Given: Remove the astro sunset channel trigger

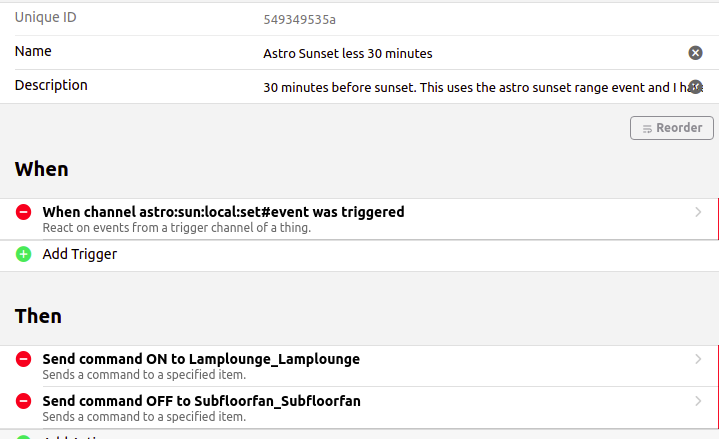Looking at the screenshot, I should pos(23,212).
